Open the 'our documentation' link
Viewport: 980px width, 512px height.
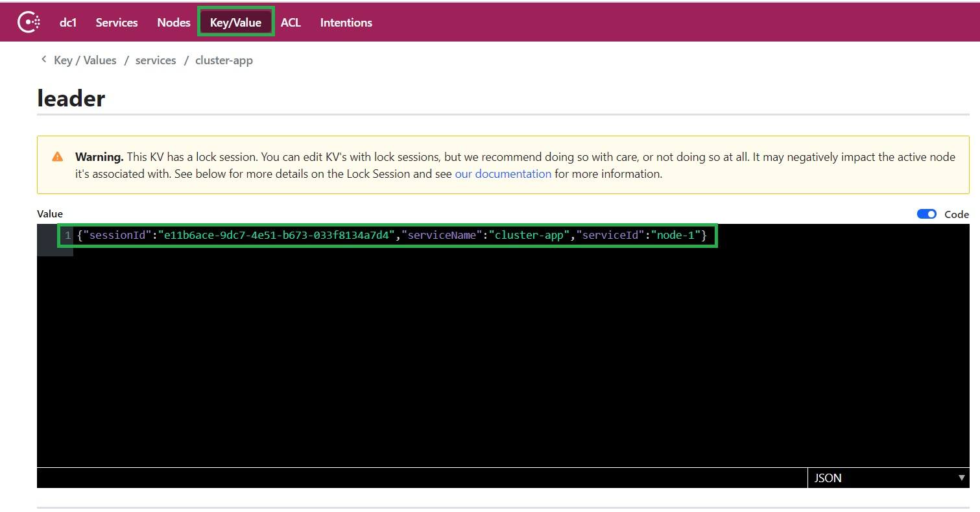click(x=503, y=174)
